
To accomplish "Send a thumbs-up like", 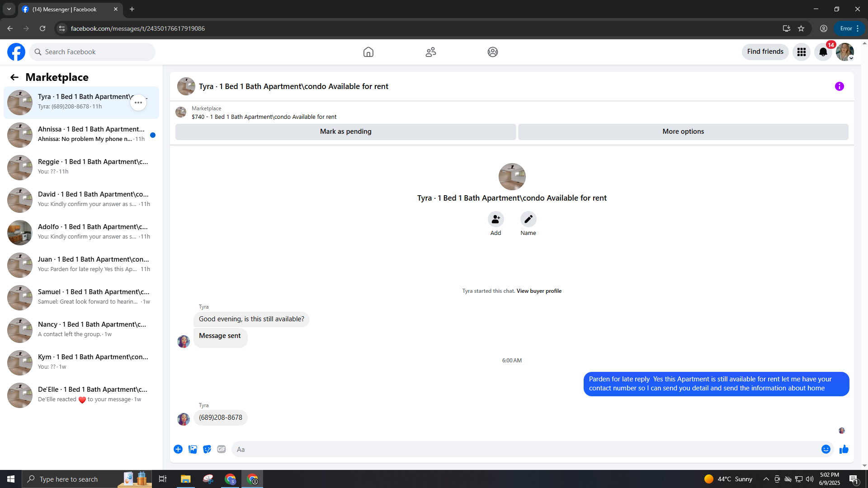I will pos(844,449).
